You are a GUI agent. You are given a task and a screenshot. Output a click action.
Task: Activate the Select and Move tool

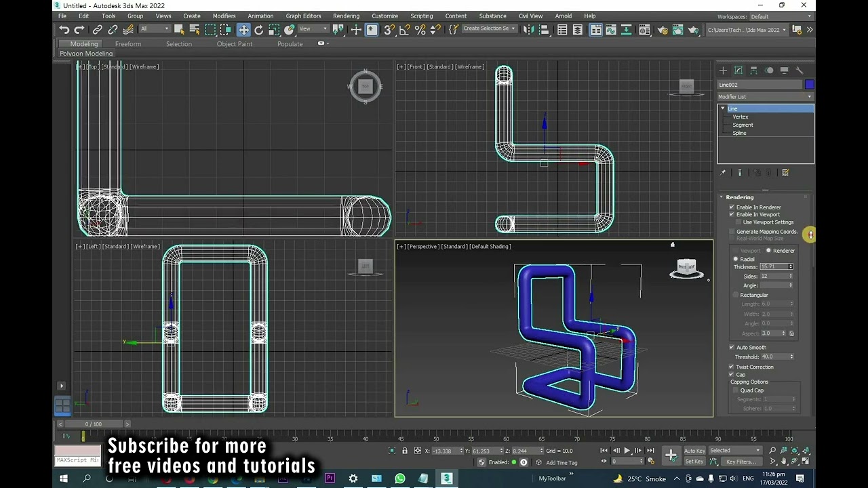[x=243, y=30]
